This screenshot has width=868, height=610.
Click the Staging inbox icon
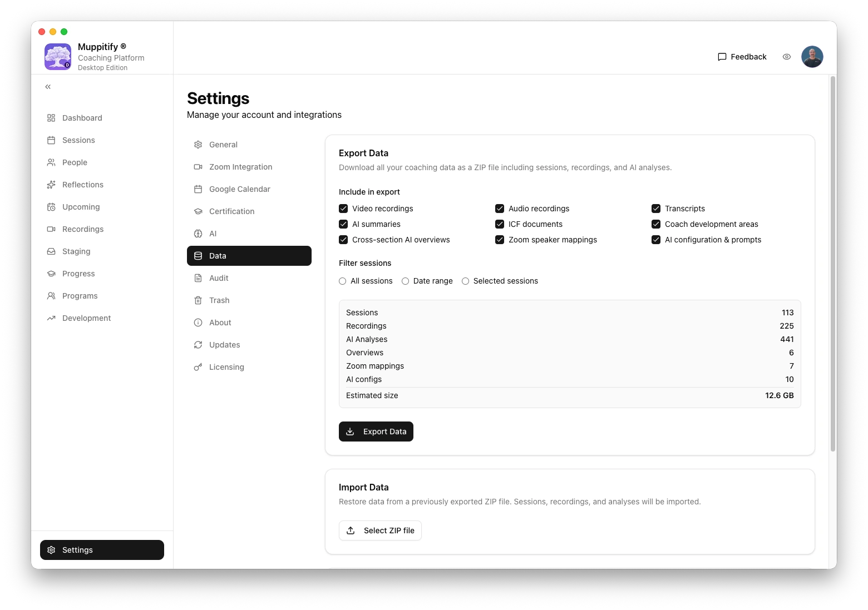tap(51, 251)
